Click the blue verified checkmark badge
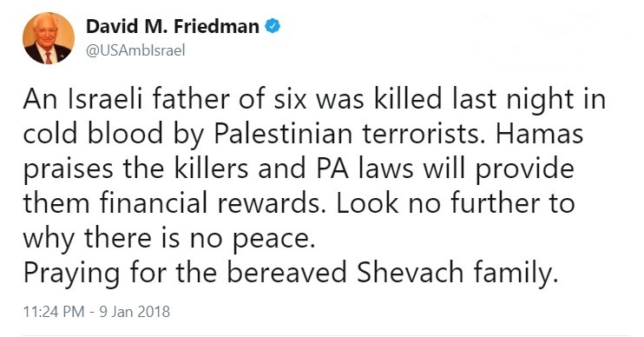Screen dimensions: 644x337 coord(273,26)
